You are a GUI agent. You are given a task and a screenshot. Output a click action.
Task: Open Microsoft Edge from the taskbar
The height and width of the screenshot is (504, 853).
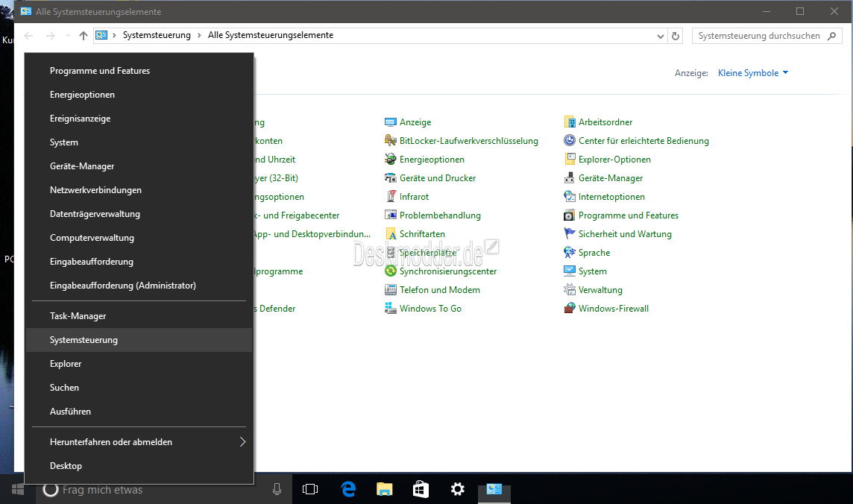(x=348, y=489)
